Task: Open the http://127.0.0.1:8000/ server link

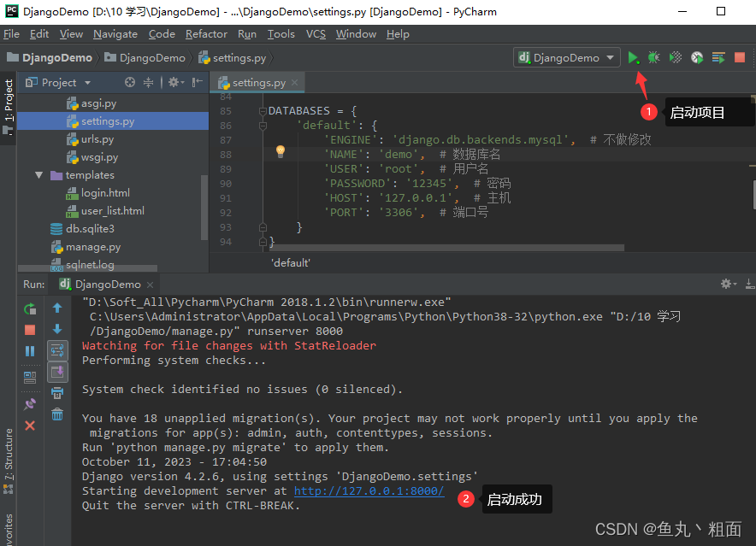Action: pyautogui.click(x=369, y=490)
